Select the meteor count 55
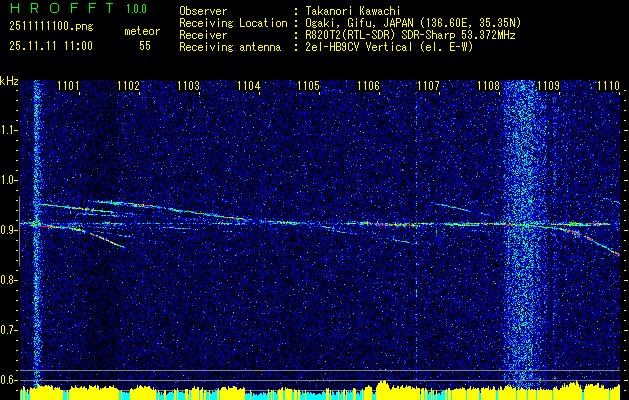Screen dimensions: 629x400 (x=145, y=46)
